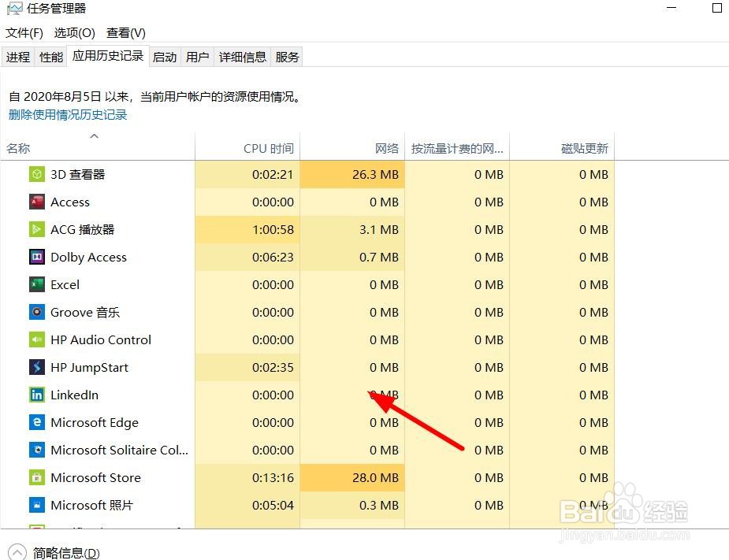Image resolution: width=729 pixels, height=560 pixels.
Task: Click the 3.1 MB network value
Action: [x=379, y=229]
